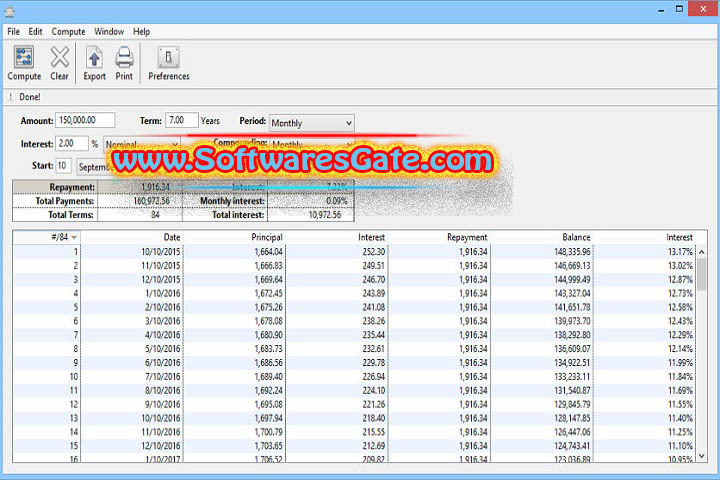Click principal cell 1,680.90
720x480 pixels.
point(269,335)
